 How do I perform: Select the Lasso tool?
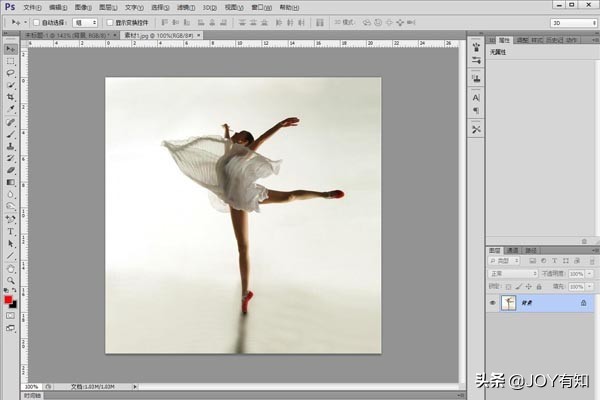click(10, 73)
